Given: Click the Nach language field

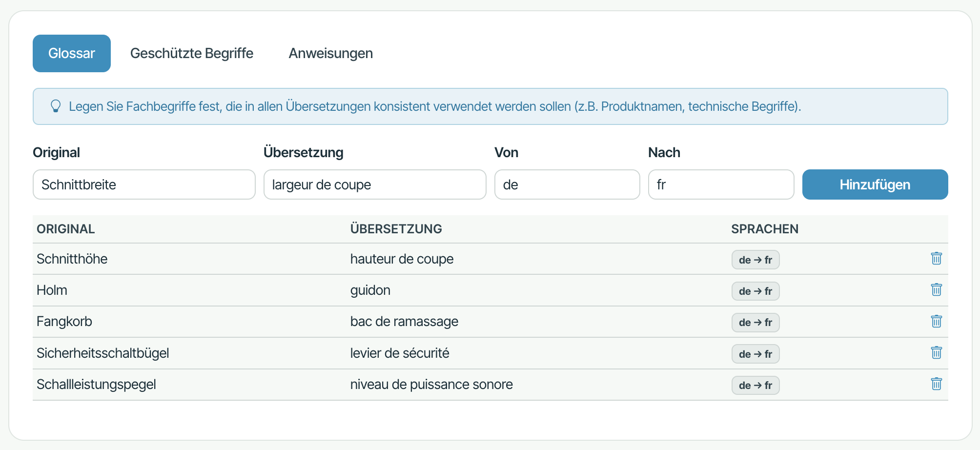Looking at the screenshot, I should 721,184.
